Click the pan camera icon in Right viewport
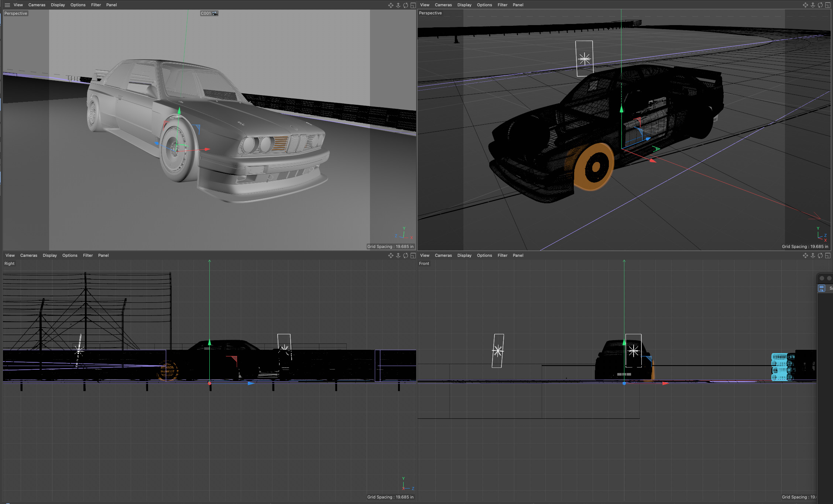The image size is (833, 504). coord(391,255)
